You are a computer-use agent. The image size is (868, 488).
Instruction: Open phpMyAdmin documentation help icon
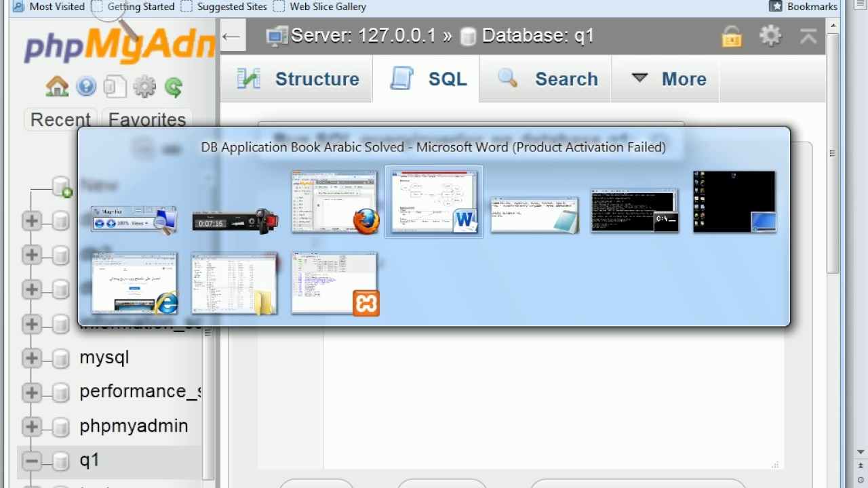tap(86, 86)
